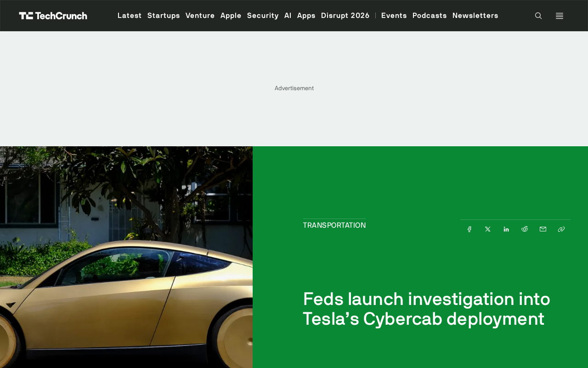
Task: Share the article on Reddit
Action: (x=525, y=229)
